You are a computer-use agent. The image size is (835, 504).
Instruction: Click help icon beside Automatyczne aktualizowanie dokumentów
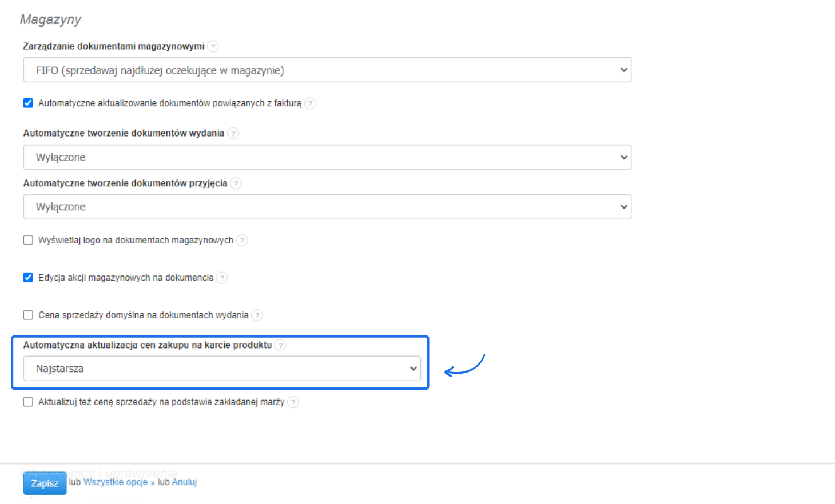310,103
